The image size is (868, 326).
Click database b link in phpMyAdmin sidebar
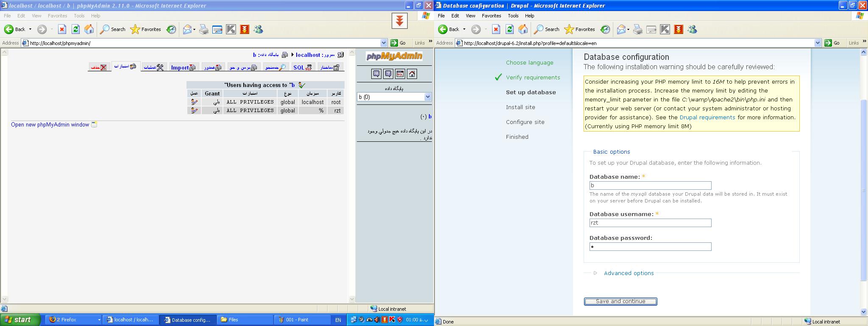pos(430,116)
